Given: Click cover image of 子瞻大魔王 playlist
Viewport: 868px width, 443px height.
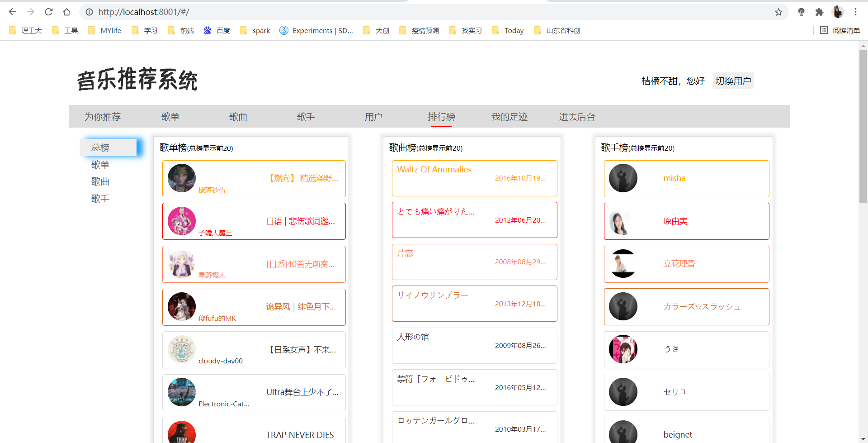Looking at the screenshot, I should (x=182, y=221).
